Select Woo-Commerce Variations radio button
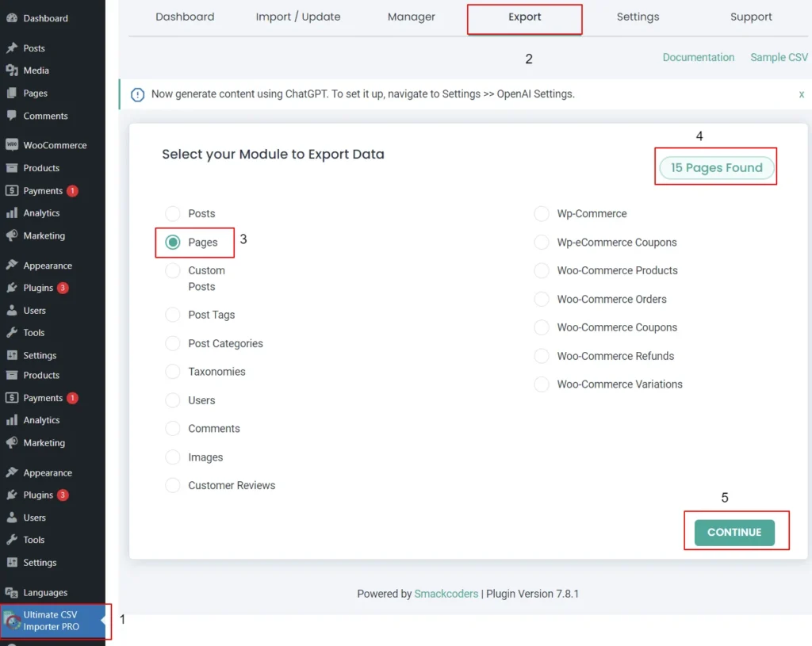 click(x=542, y=384)
